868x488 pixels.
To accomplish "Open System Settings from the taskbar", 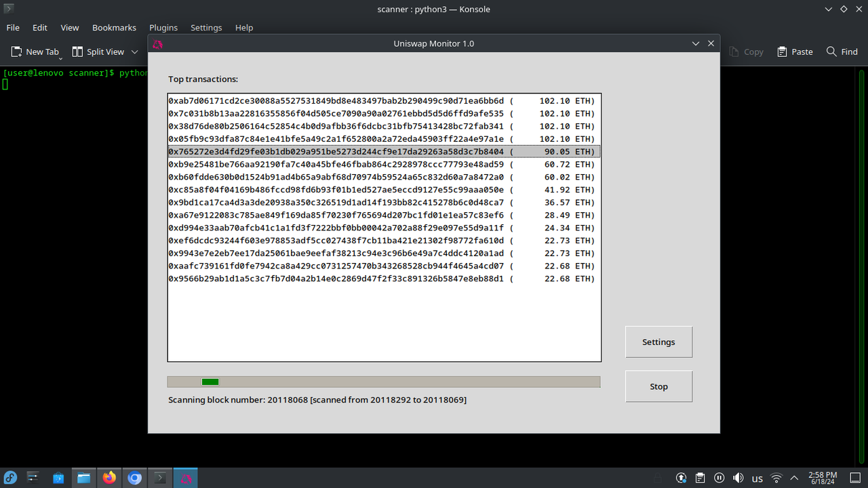I will point(33,478).
